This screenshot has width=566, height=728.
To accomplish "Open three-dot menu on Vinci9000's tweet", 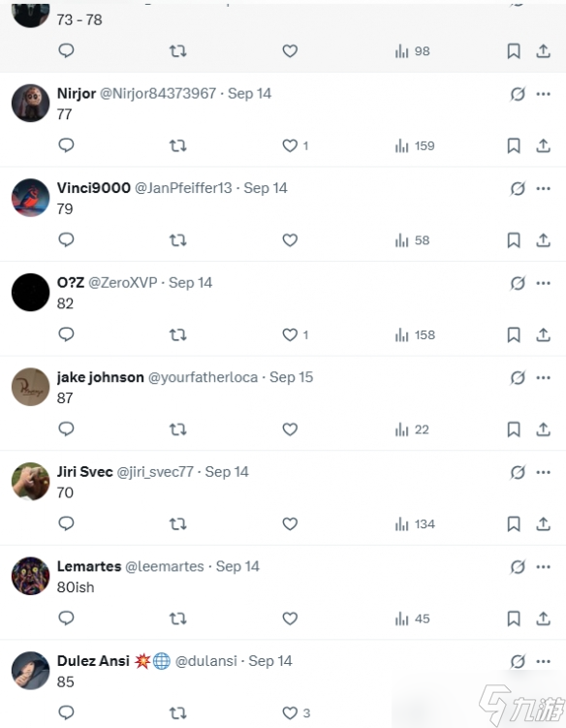I will coord(544,188).
